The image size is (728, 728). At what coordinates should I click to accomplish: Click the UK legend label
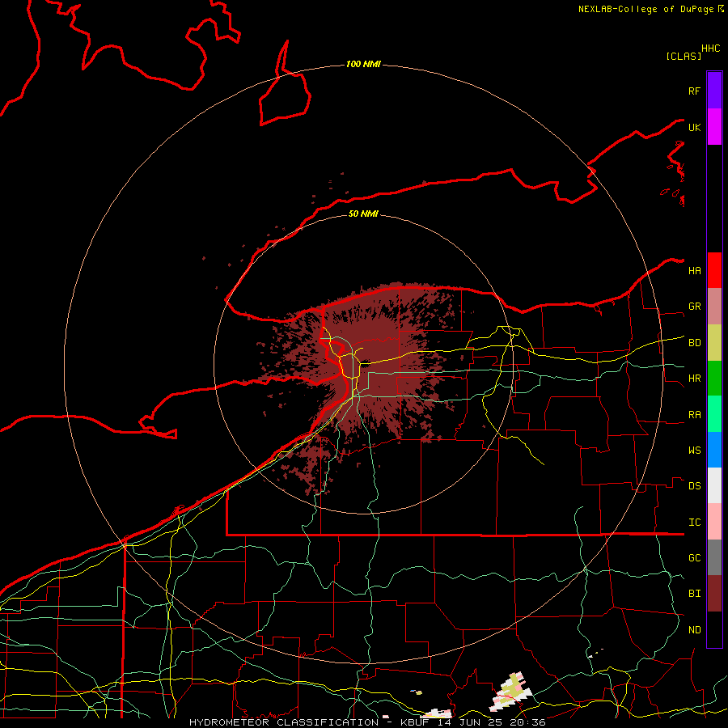[x=694, y=127]
